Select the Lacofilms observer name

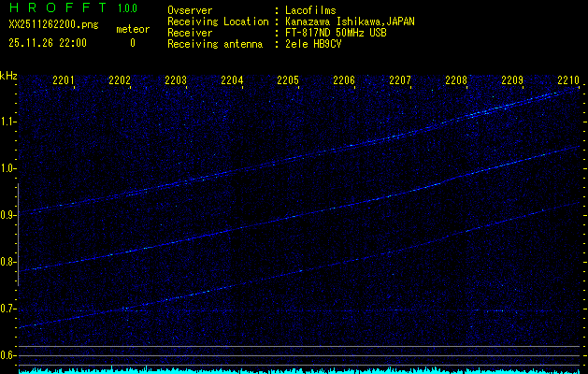coord(310,10)
